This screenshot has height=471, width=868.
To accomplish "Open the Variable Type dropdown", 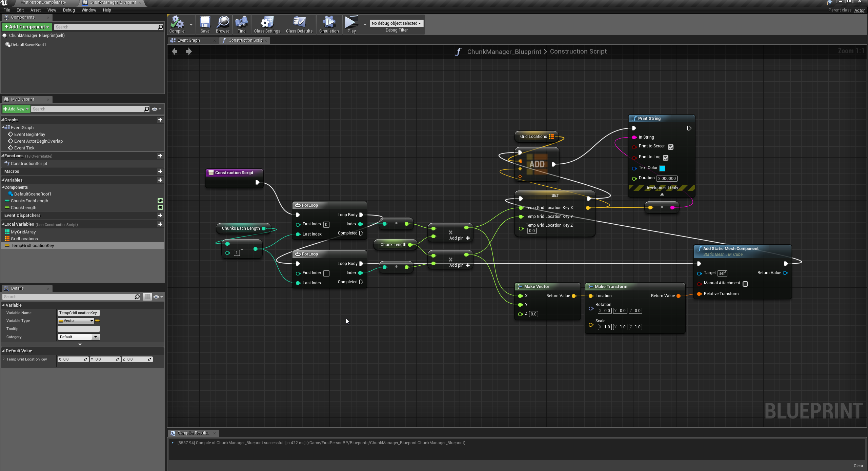I will pos(76,321).
